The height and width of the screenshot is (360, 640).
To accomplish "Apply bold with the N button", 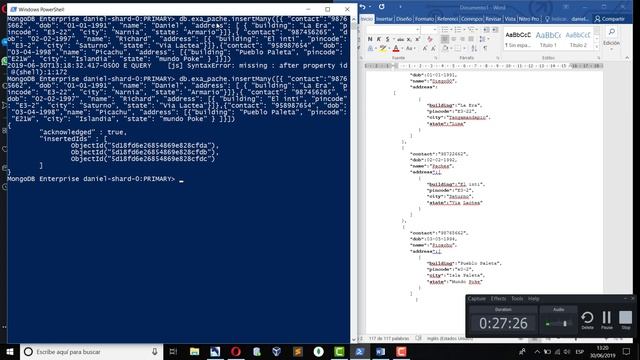I will [370, 39].
